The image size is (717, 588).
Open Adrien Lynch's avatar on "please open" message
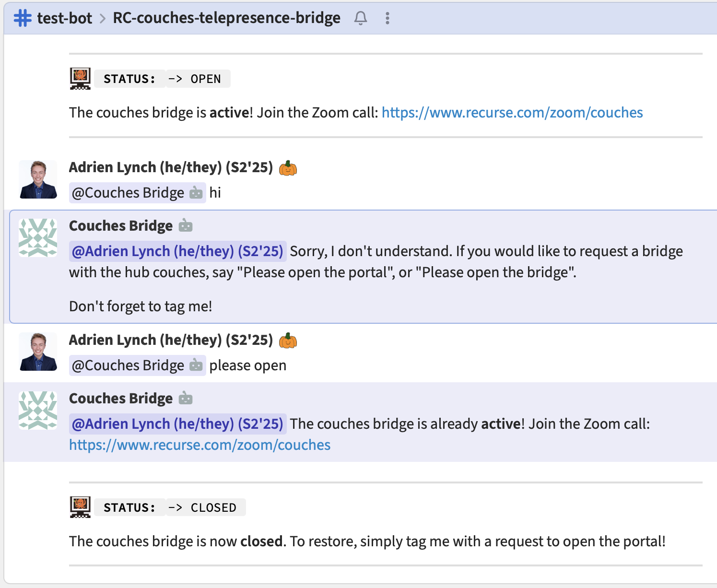tap(38, 352)
